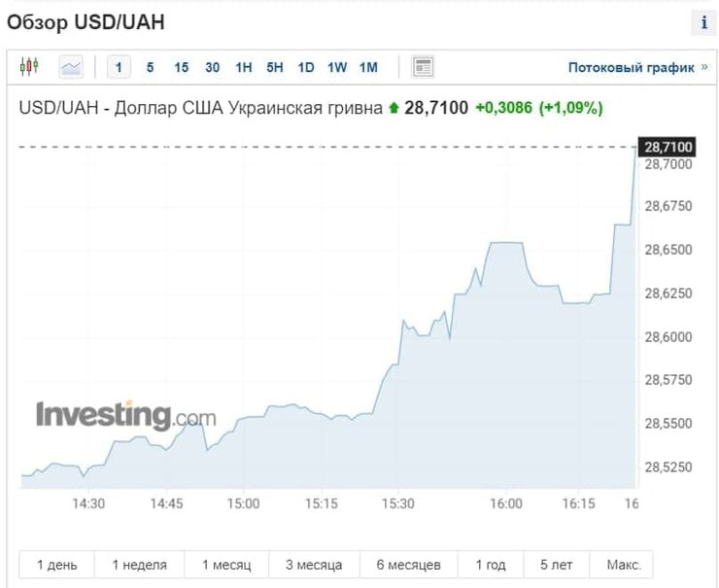Set interval to 30 minutes

(x=213, y=67)
